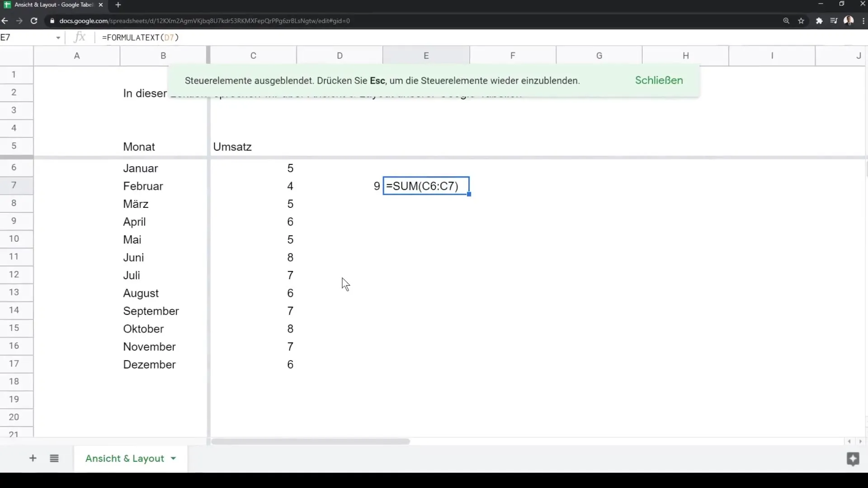Viewport: 868px width, 488px height.
Task: Click the horizontal scrollbar thumb
Action: click(311, 441)
